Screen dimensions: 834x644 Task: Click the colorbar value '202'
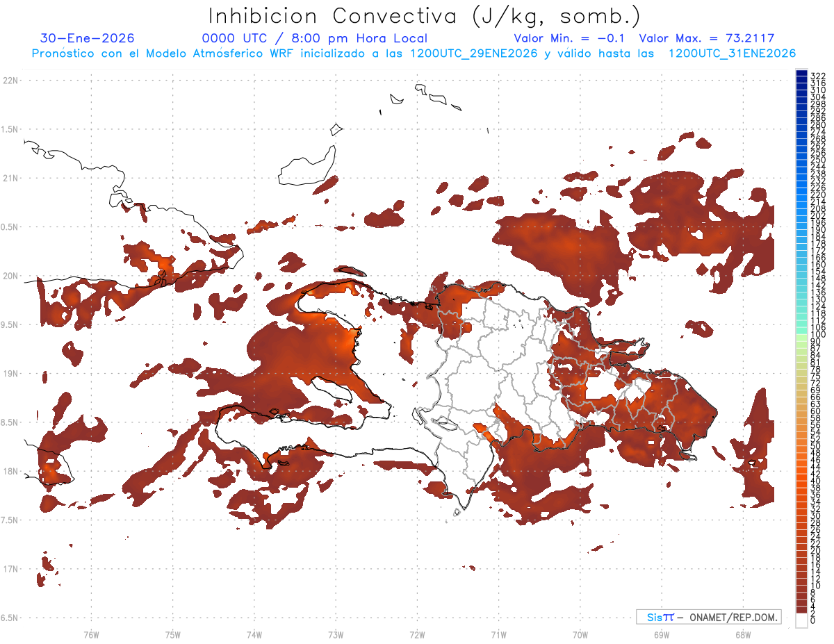coord(818,215)
